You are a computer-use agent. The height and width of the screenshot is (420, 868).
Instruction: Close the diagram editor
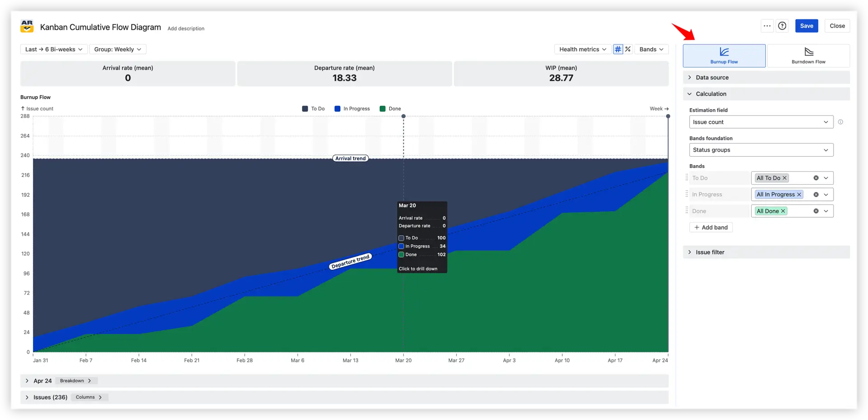[837, 26]
